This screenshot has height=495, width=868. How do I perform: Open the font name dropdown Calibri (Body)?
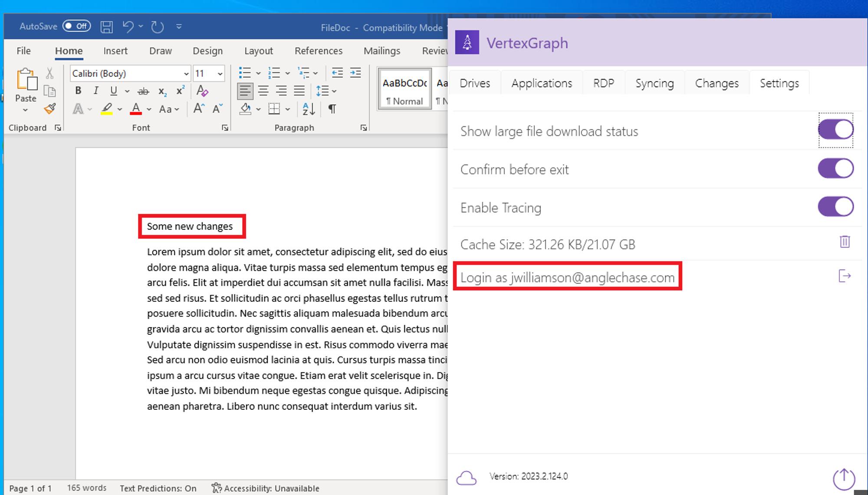pyautogui.click(x=186, y=74)
